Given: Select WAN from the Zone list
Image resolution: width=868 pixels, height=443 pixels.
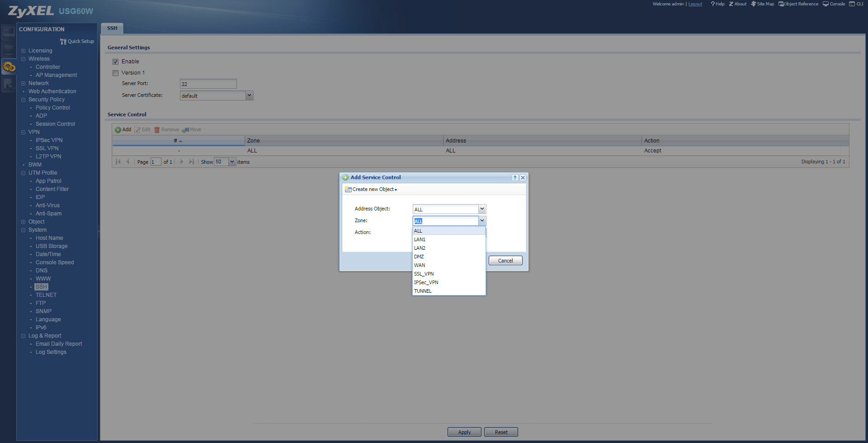Looking at the screenshot, I should (420, 266).
